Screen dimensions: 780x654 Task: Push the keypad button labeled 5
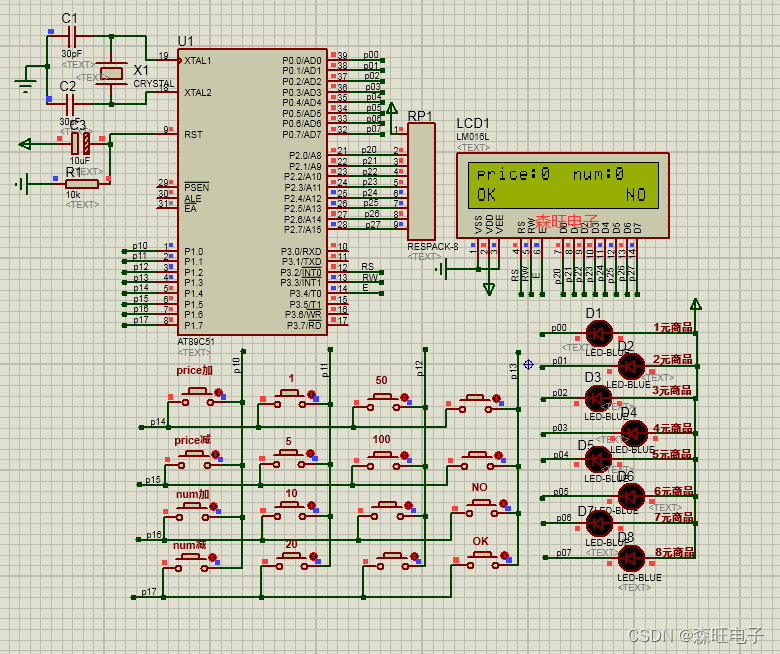[x=289, y=458]
